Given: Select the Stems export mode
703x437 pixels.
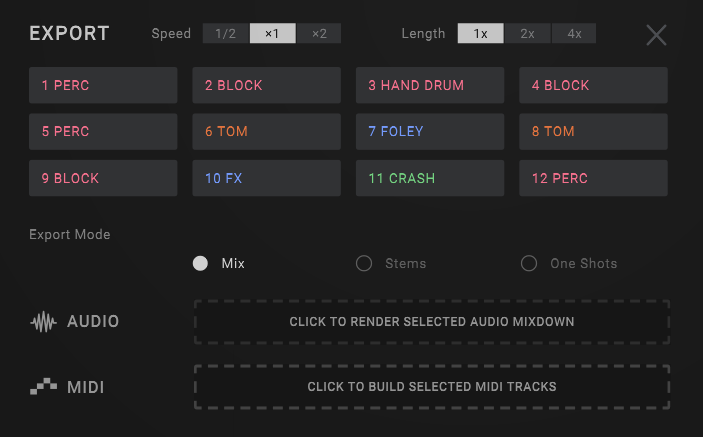Looking at the screenshot, I should 364,264.
